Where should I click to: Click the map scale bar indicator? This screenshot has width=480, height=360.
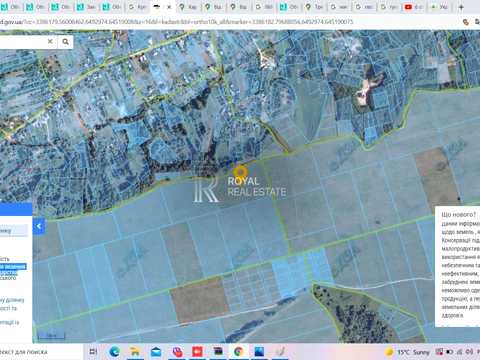tap(51, 336)
